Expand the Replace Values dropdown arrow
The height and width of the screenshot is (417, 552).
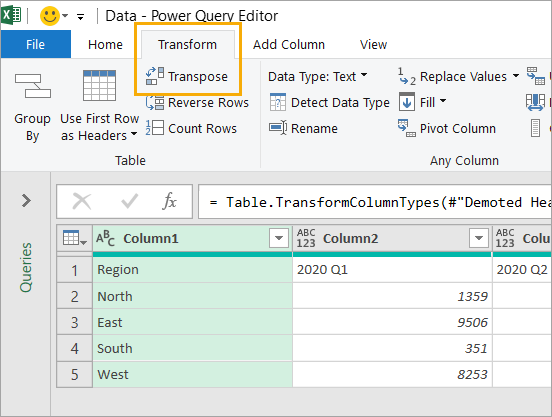516,75
